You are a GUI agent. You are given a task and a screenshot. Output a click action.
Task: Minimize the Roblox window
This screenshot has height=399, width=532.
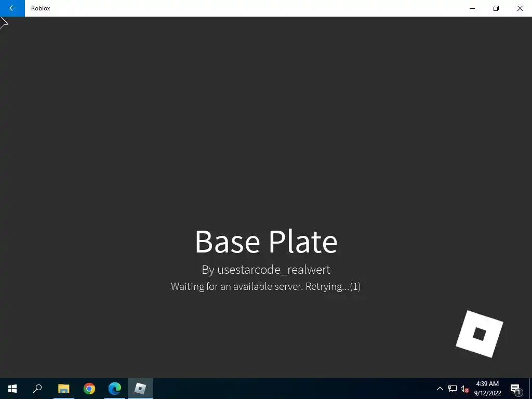[x=472, y=8]
